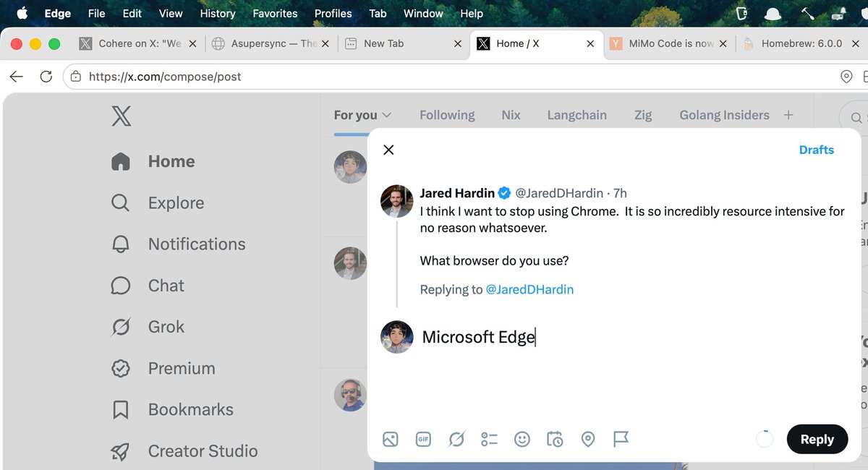Add a poll to the reply

click(490, 439)
